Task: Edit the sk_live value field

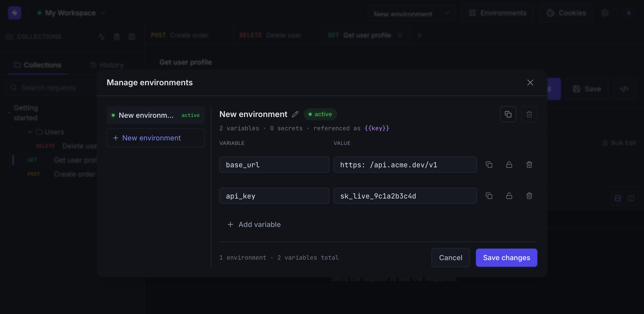Action: coord(405,196)
